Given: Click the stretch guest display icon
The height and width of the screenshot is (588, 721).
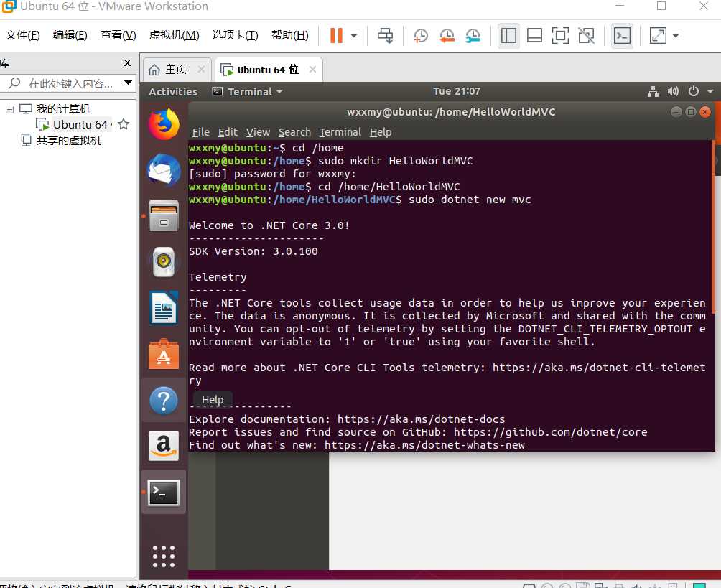Looking at the screenshot, I should [x=658, y=35].
